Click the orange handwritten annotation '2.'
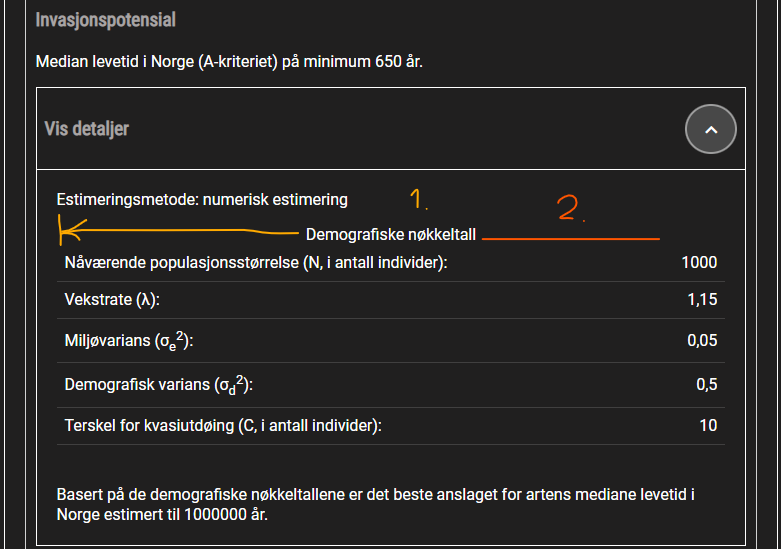The height and width of the screenshot is (549, 781). point(571,208)
